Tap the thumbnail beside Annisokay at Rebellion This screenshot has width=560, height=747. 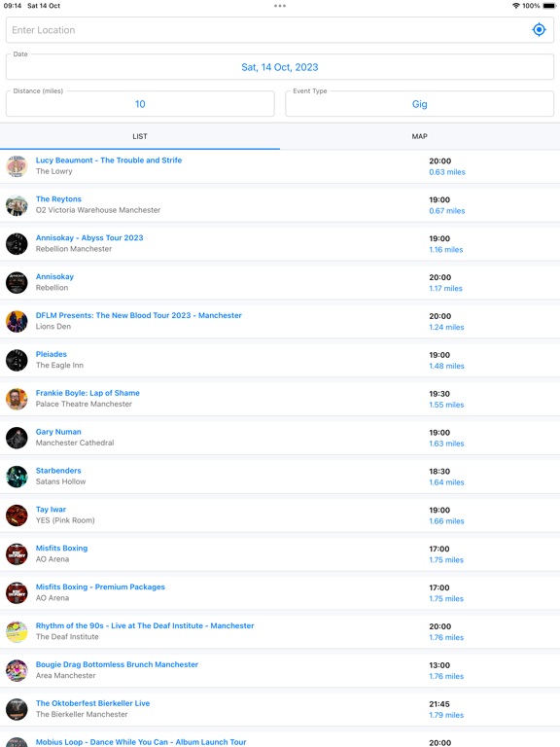(x=17, y=282)
